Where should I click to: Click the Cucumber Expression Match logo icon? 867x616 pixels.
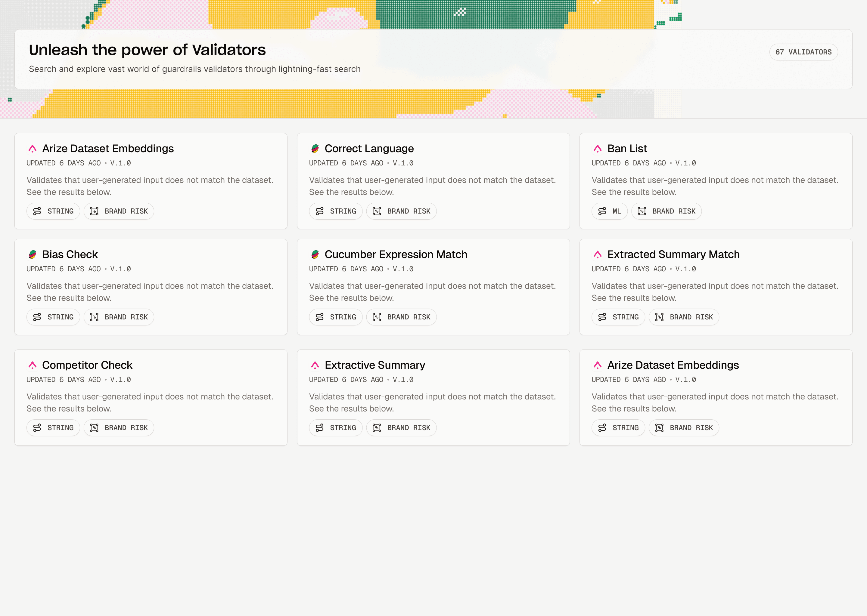click(315, 254)
